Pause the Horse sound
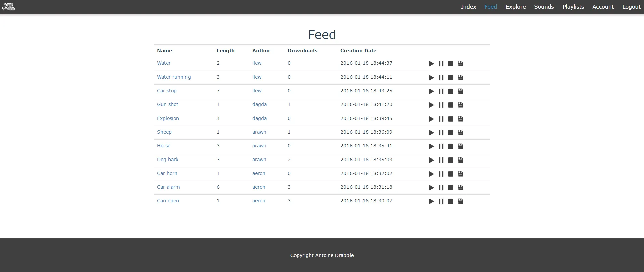644x272 pixels. pos(441,146)
